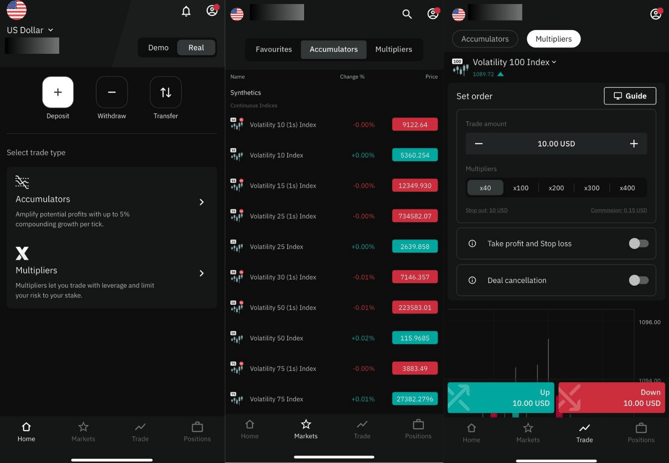Switch to Multipliers tab in Markets
Viewport: 669px width, 463px height.
tap(394, 50)
